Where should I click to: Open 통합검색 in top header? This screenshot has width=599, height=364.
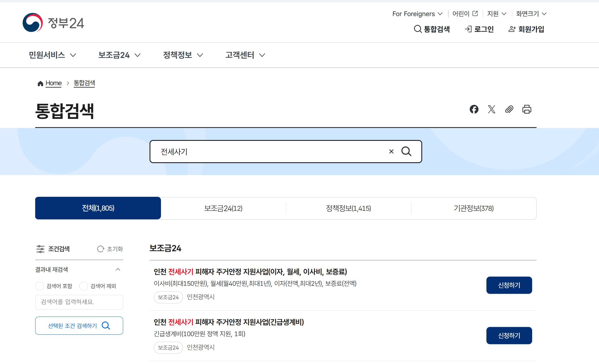coord(432,29)
